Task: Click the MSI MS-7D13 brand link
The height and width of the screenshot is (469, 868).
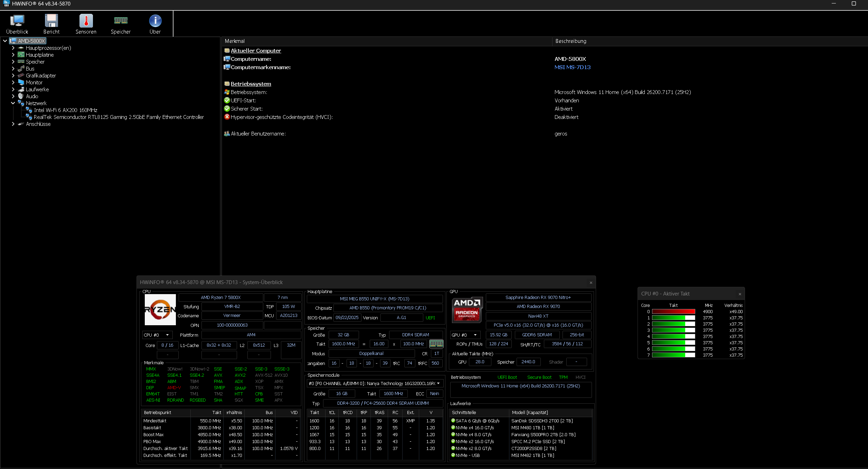Action: [572, 67]
